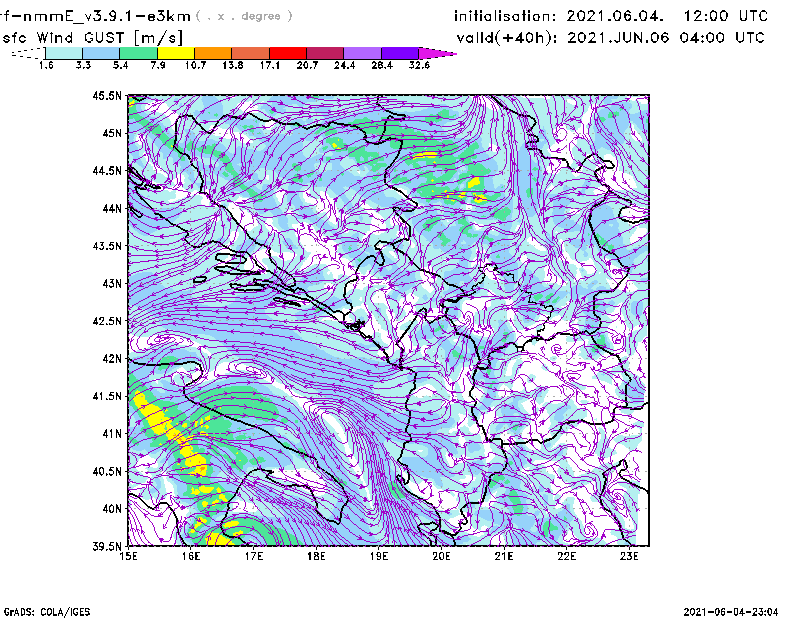Click the legend value 3.3
800x618 pixels.
[x=83, y=65]
